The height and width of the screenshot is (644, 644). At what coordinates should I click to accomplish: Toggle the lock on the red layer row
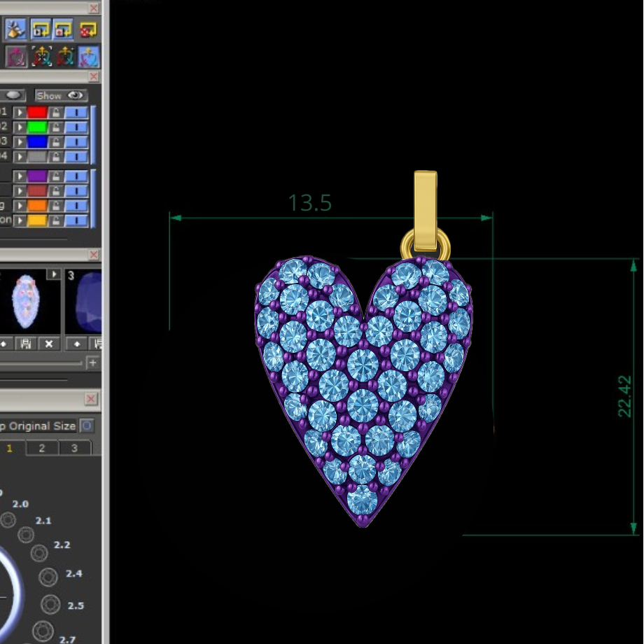[x=55, y=113]
